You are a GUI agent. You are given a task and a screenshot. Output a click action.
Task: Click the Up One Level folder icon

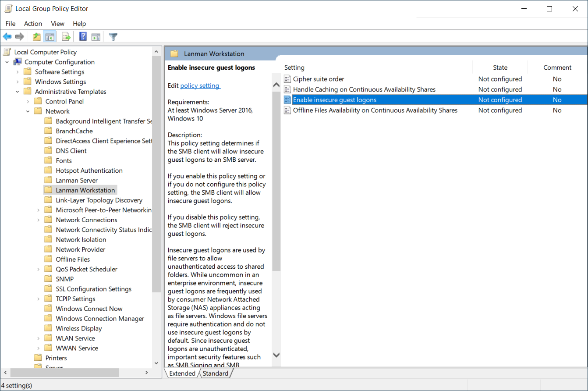tap(37, 37)
